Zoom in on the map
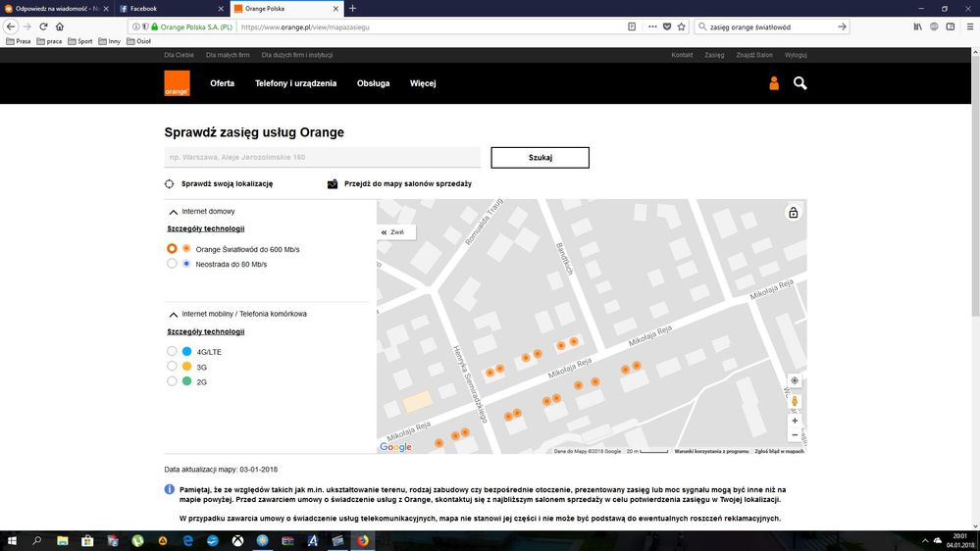 pyautogui.click(x=794, y=421)
